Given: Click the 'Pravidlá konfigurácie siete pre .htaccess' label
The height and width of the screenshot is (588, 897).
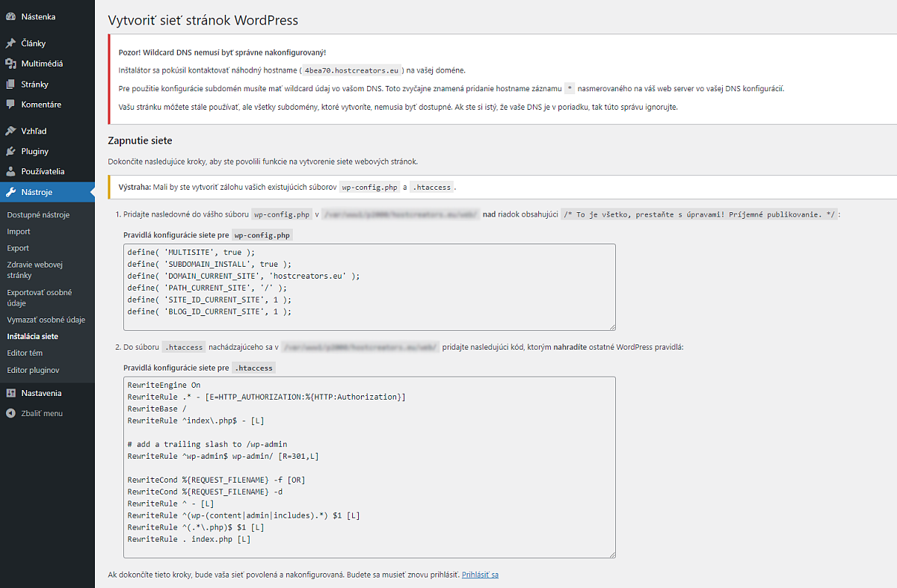Looking at the screenshot, I should (199, 368).
